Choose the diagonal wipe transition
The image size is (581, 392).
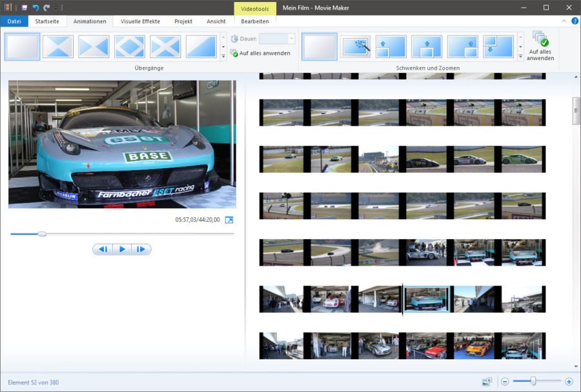click(x=201, y=46)
